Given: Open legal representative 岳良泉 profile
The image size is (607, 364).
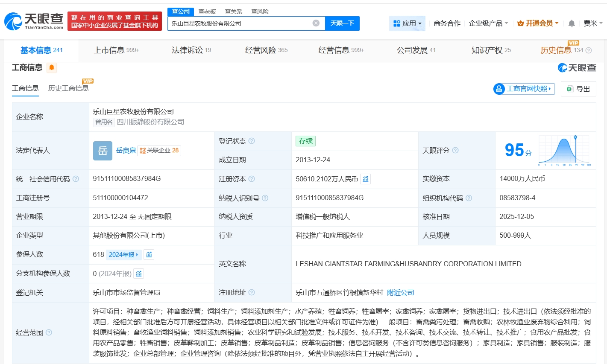Looking at the screenshot, I should click(126, 150).
